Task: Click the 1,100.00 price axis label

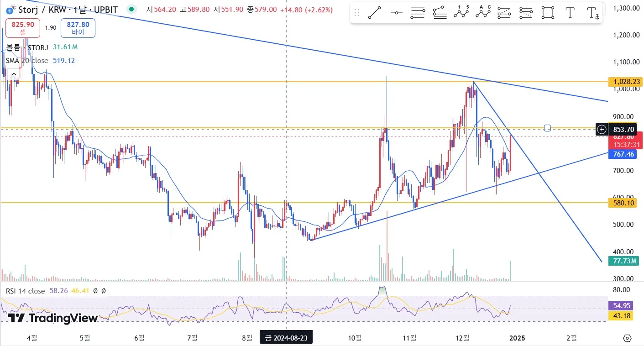Action: [627, 62]
